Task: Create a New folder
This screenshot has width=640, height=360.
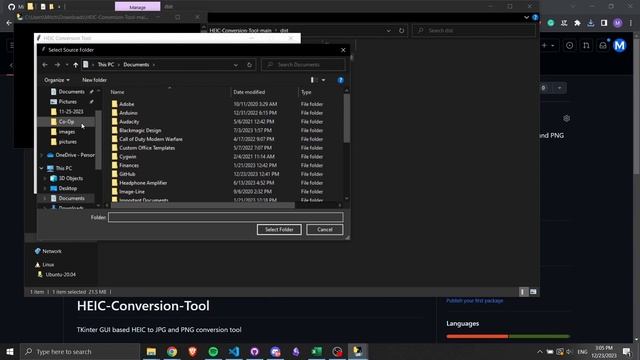Action: (94, 80)
